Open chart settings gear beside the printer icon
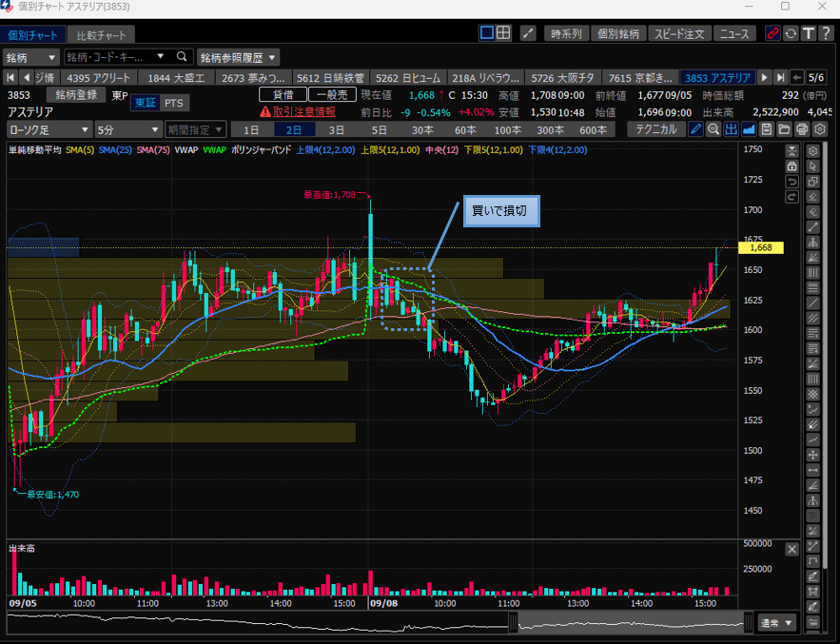 pos(819,129)
